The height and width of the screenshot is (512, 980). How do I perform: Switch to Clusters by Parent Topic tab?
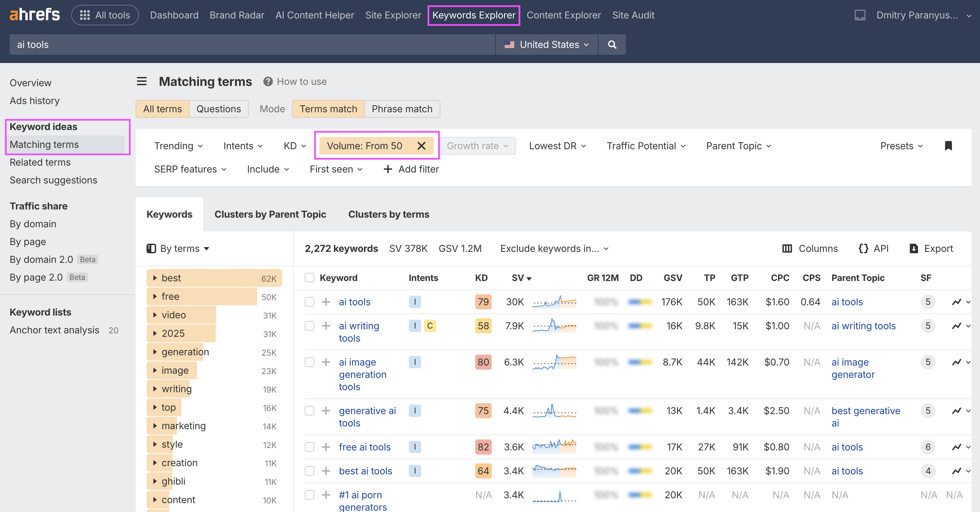270,214
